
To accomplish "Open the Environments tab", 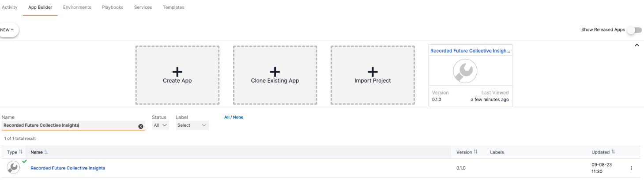I will tap(77, 8).
